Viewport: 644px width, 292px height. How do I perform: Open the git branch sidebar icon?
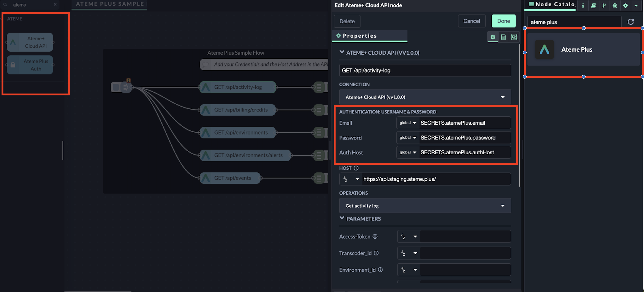coord(604,6)
